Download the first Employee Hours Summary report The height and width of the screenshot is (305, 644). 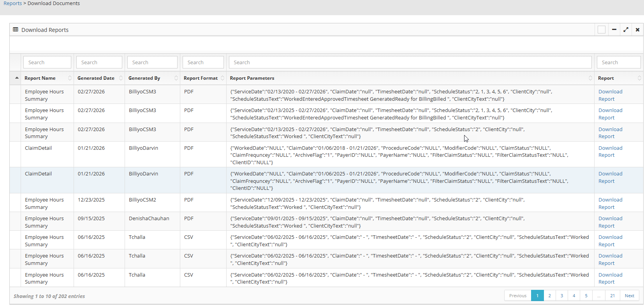610,92
